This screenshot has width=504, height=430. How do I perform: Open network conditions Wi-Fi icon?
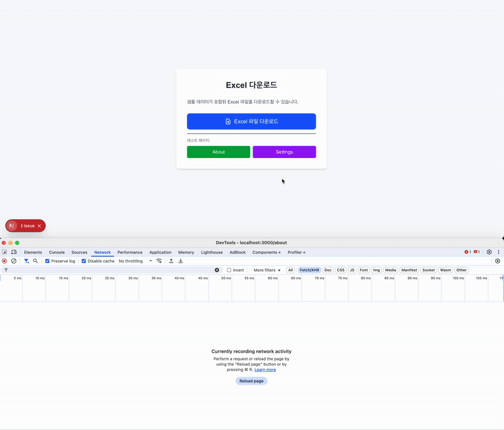(x=159, y=261)
